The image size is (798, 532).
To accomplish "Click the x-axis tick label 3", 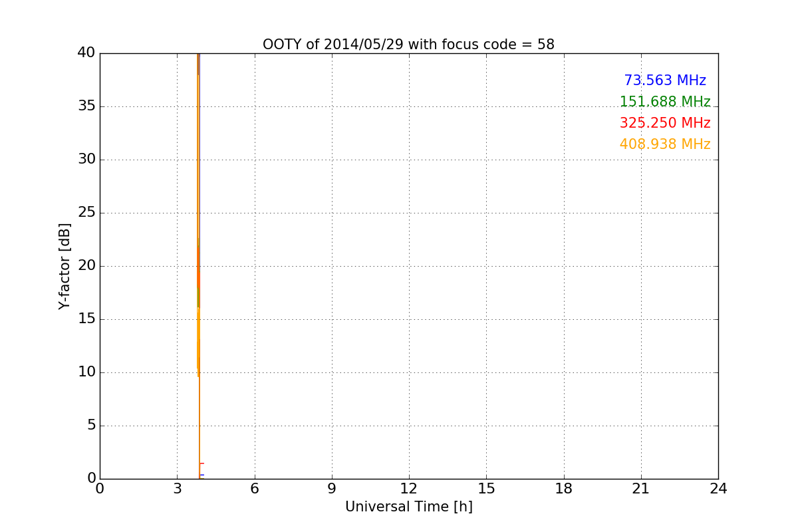I will click(x=177, y=489).
